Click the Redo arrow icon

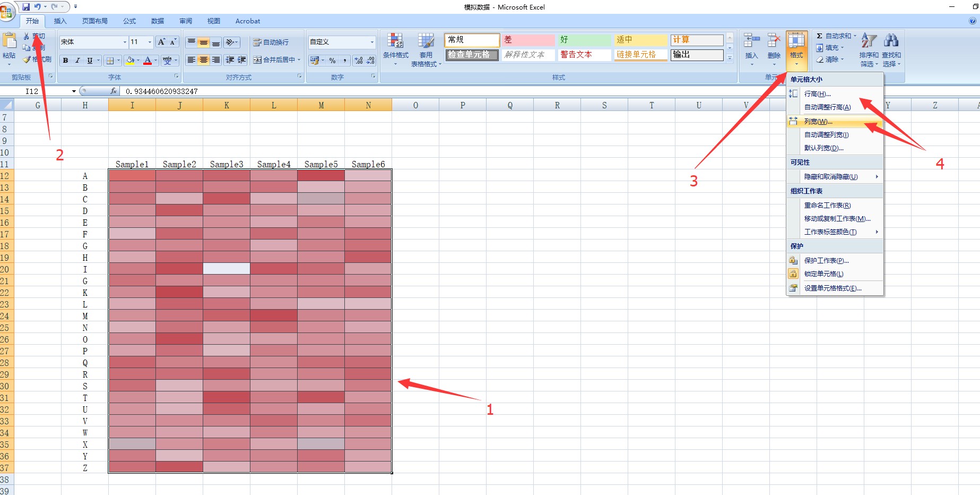pos(54,7)
